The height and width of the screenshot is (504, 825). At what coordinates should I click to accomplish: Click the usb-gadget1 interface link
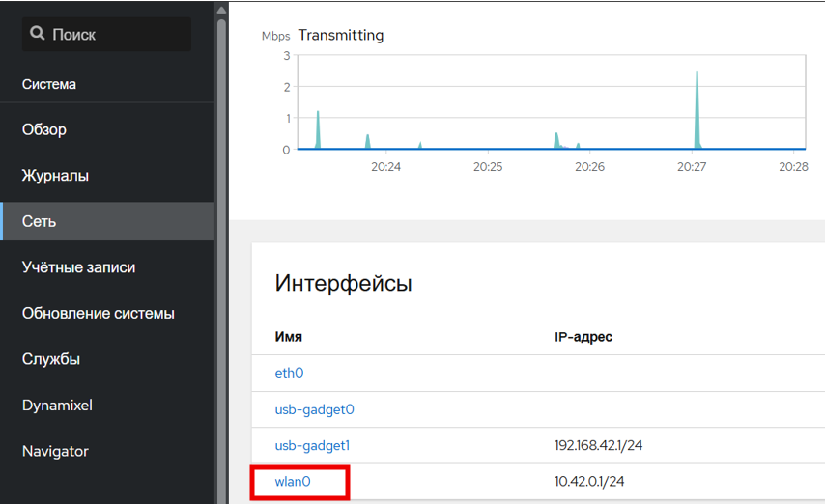[x=312, y=445]
